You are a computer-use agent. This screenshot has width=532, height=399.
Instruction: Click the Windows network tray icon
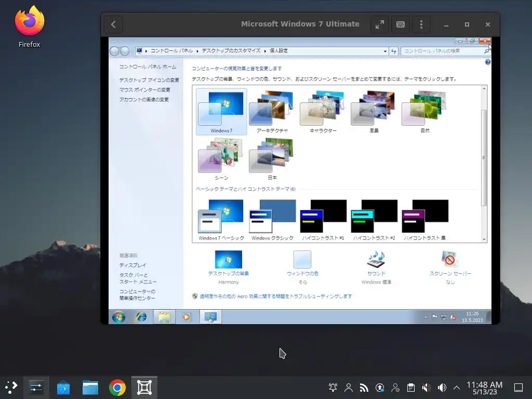(444, 317)
